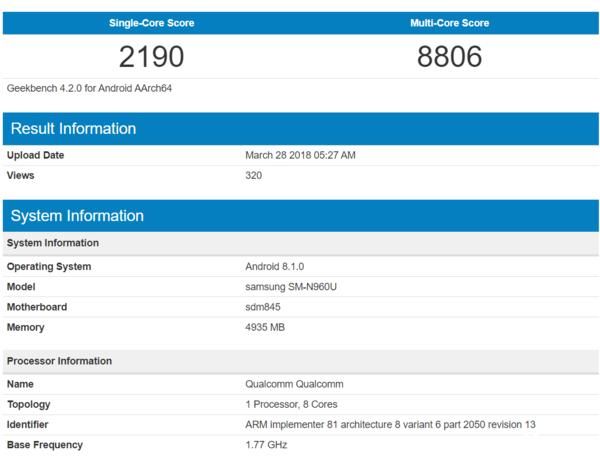Click the Views count 320
The height and width of the screenshot is (464, 600).
tap(254, 175)
